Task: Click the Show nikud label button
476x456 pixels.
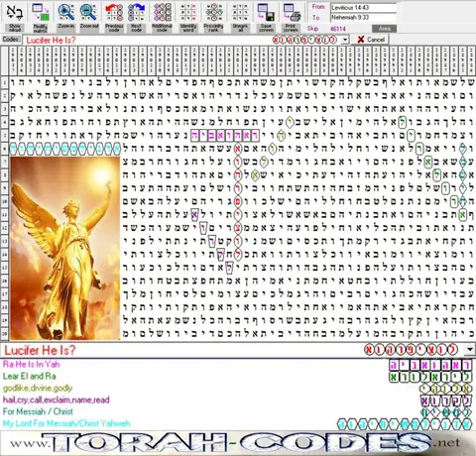Action: click(x=15, y=28)
